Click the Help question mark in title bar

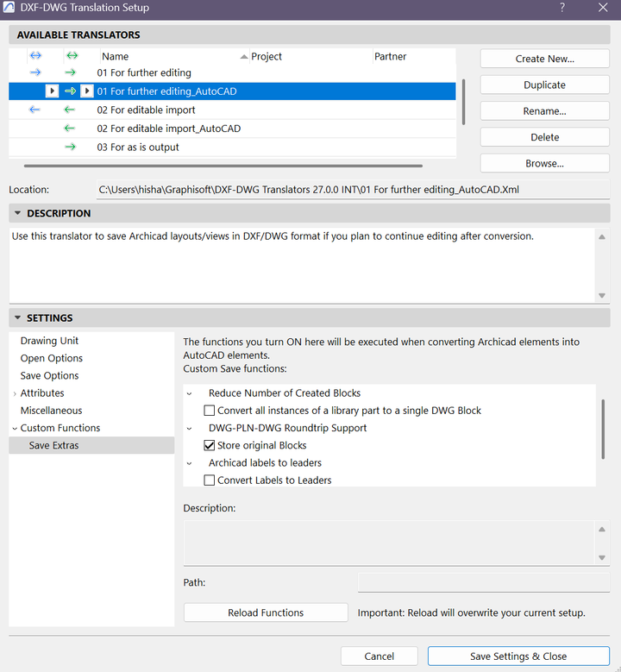(x=562, y=8)
